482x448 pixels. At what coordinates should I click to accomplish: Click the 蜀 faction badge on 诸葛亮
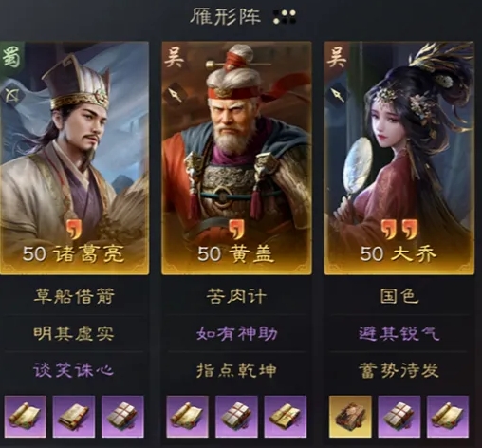tap(11, 58)
